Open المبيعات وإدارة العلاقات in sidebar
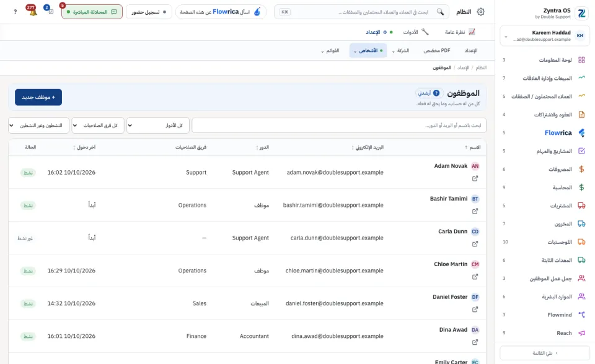Screen dimensions: 595x364 [x=545, y=78]
